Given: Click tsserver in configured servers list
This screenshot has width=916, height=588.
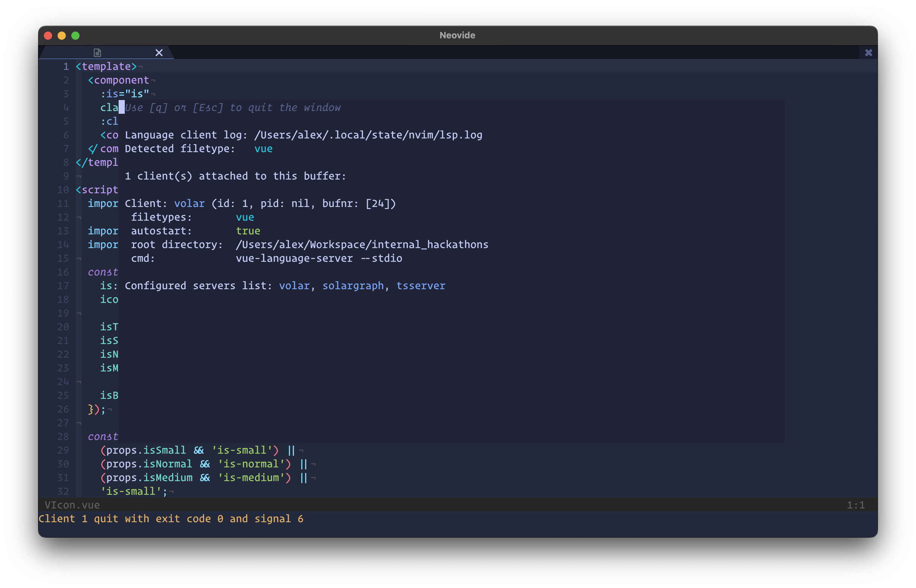Looking at the screenshot, I should coord(421,286).
